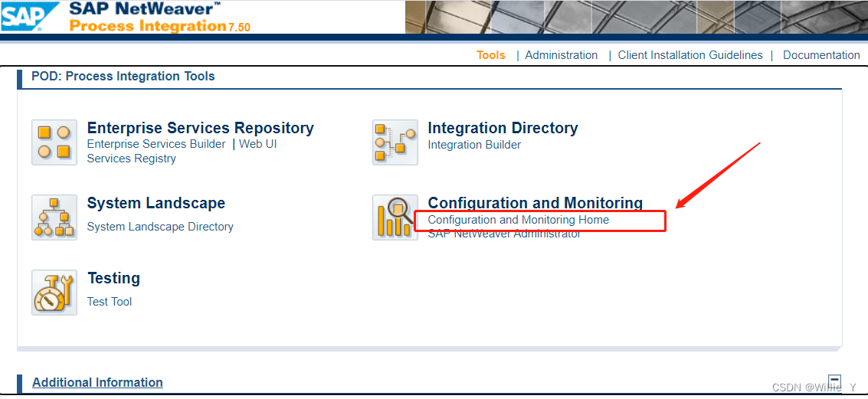Open the Test Tool link
This screenshot has width=868, height=399.
pyautogui.click(x=110, y=302)
